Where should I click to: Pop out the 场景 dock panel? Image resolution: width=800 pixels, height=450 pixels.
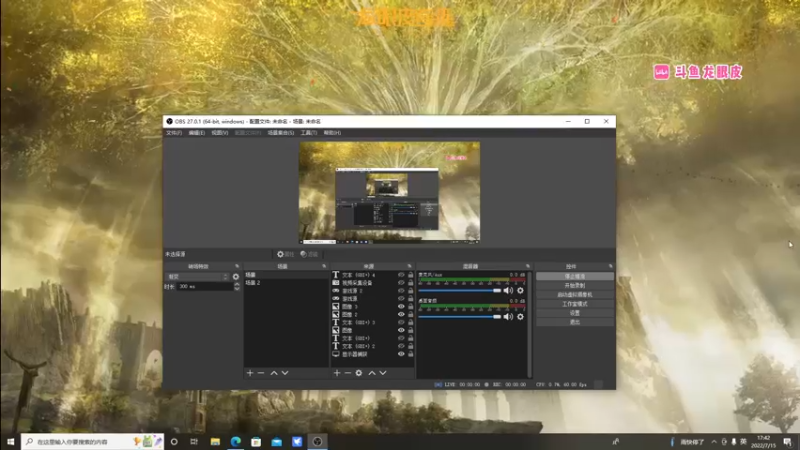(x=324, y=266)
